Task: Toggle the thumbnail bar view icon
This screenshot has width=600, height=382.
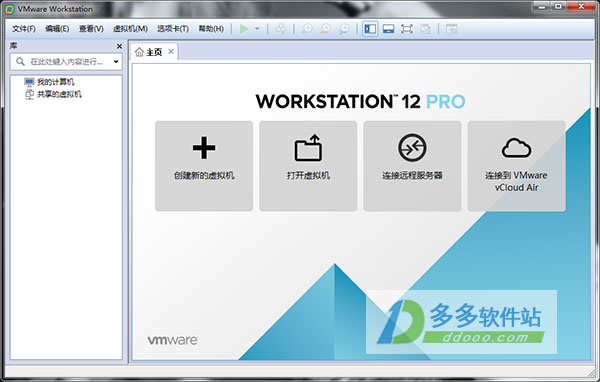Action: pos(388,29)
